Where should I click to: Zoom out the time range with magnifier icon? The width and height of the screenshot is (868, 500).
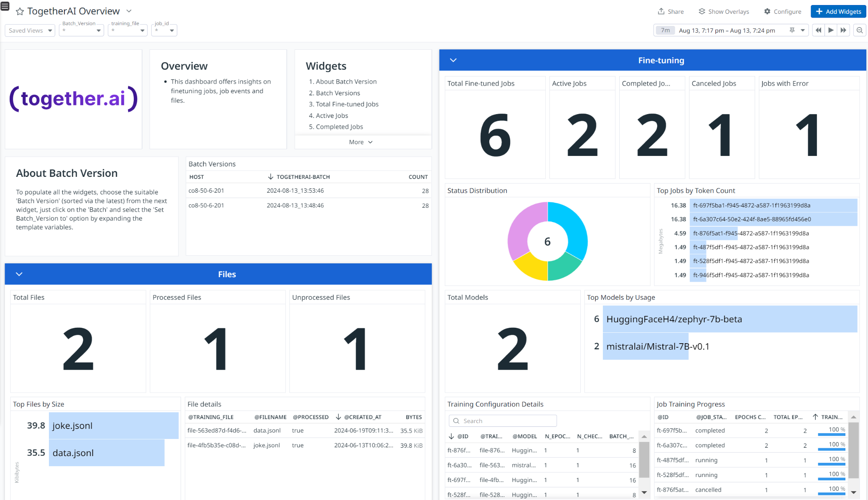click(x=860, y=30)
